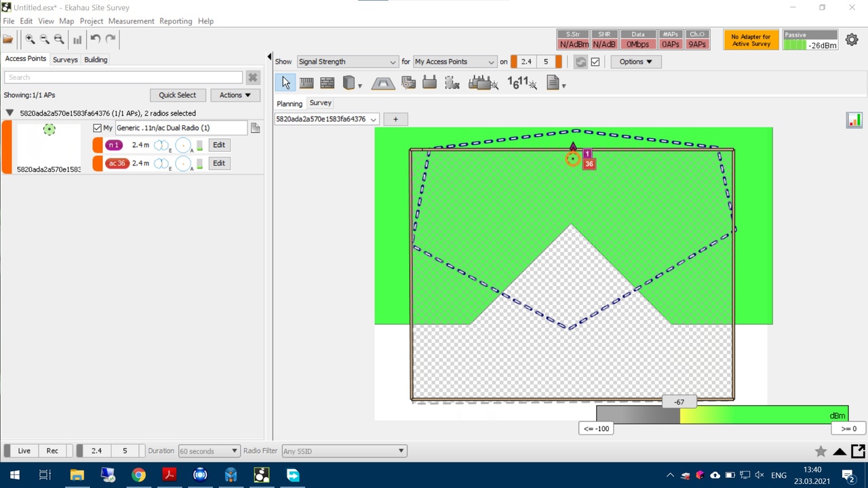Click the place access point tool

[x=429, y=83]
